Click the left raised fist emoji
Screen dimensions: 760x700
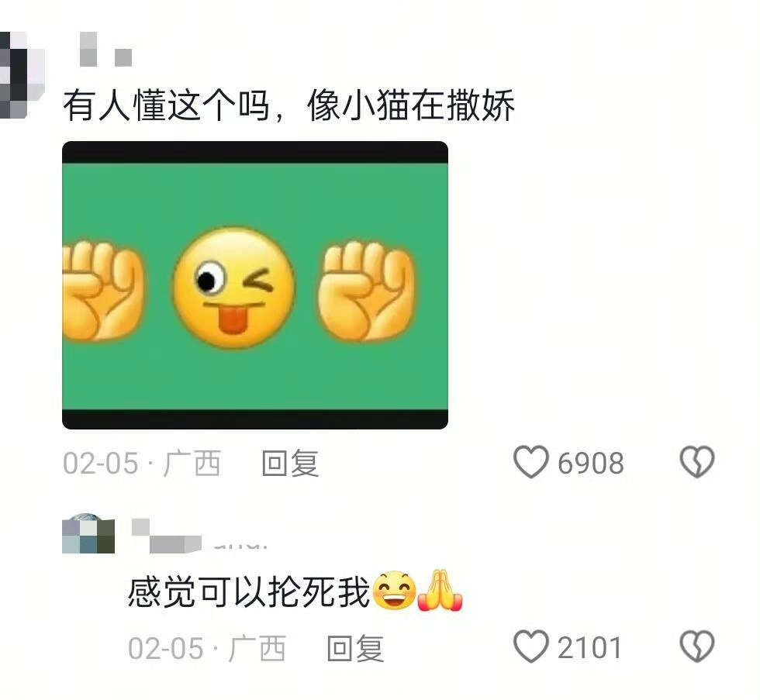pyautogui.click(x=103, y=291)
